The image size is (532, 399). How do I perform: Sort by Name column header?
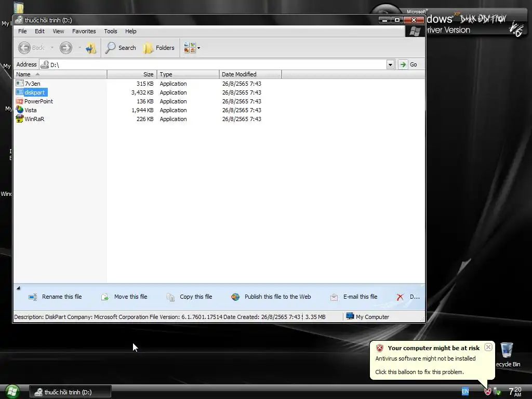[60, 74]
